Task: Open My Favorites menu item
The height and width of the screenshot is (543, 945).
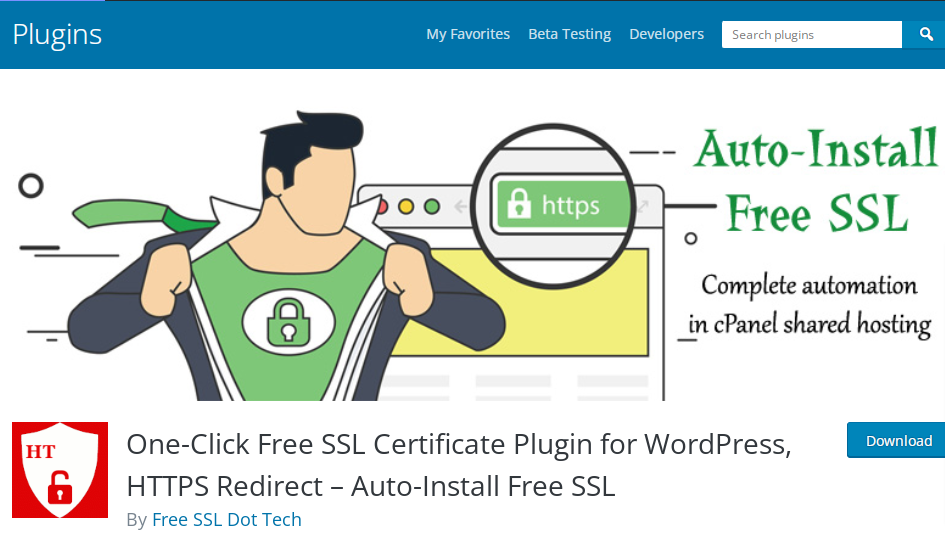Action: tap(468, 34)
